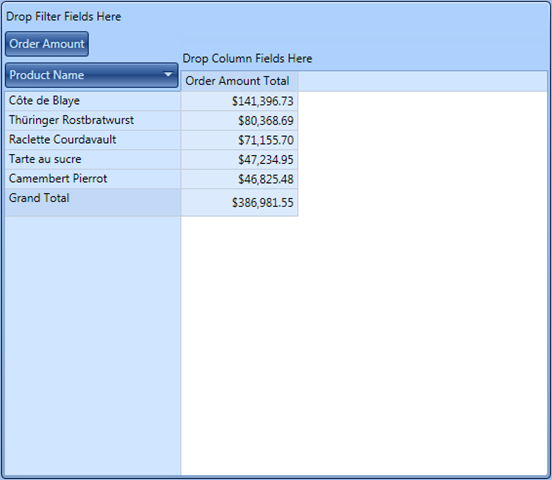Click the $46,825.48 cell
The width and height of the screenshot is (552, 480).
239,179
